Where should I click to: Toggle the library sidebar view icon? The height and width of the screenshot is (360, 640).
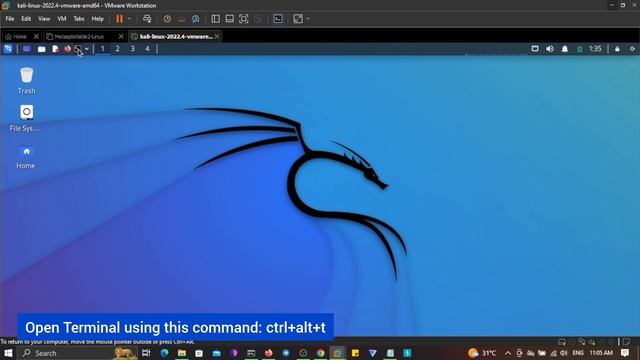216,19
